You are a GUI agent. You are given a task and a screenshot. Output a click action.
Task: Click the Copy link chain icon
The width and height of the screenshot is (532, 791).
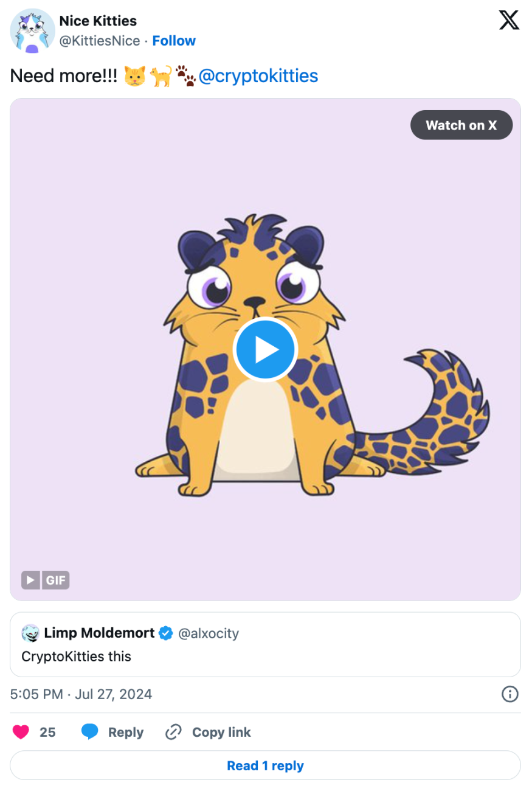click(x=174, y=732)
